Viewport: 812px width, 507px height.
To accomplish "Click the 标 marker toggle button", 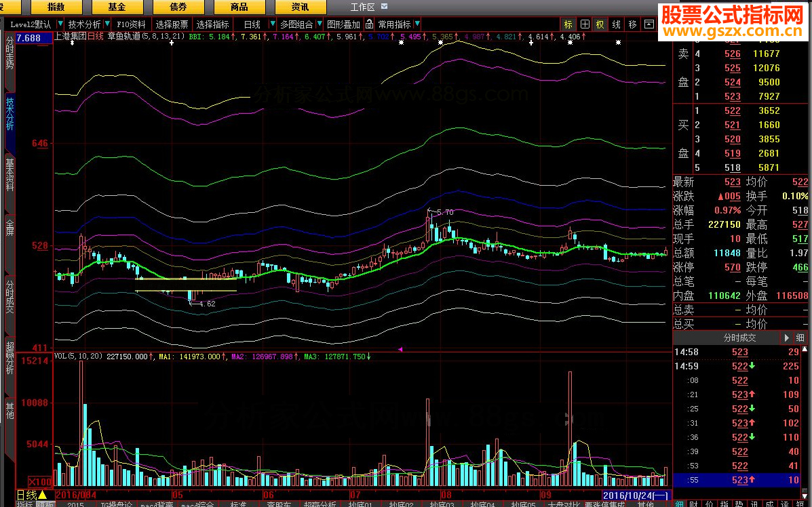I will point(568,24).
